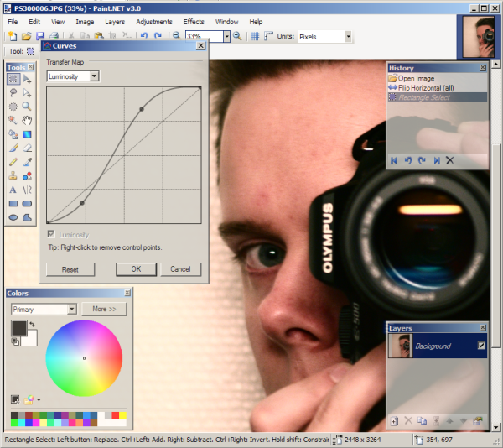Image resolution: width=503 pixels, height=448 pixels.
Task: Toggle the rulers icon
Action: [x=268, y=36]
